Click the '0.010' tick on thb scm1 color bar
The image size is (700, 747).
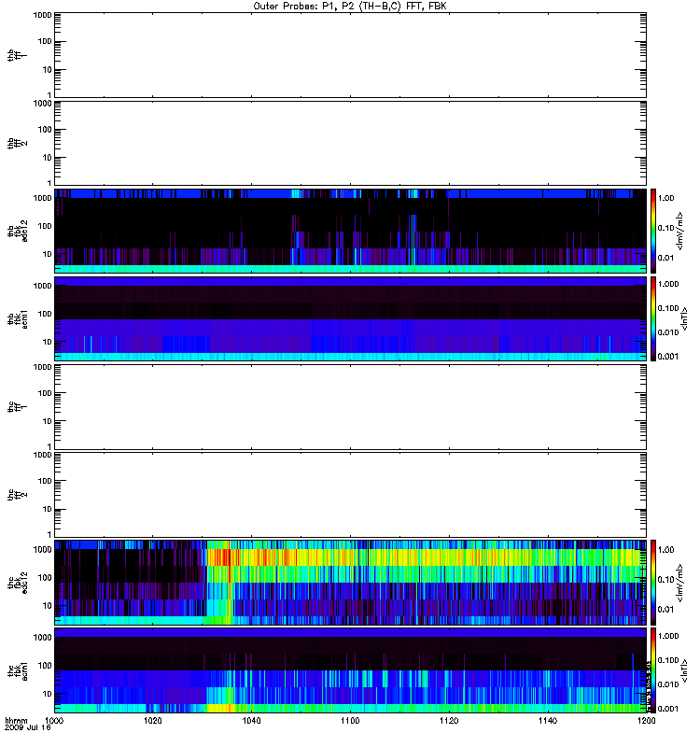point(668,332)
